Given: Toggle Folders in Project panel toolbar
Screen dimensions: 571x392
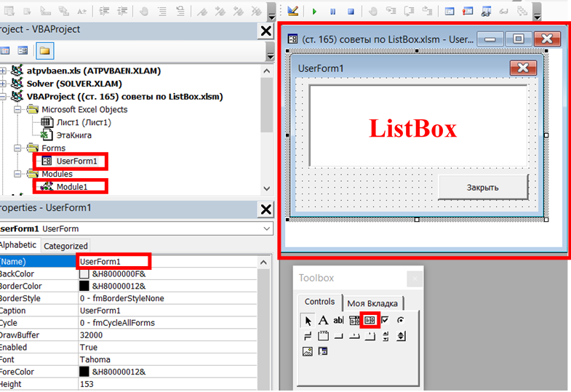Looking at the screenshot, I should (x=45, y=51).
